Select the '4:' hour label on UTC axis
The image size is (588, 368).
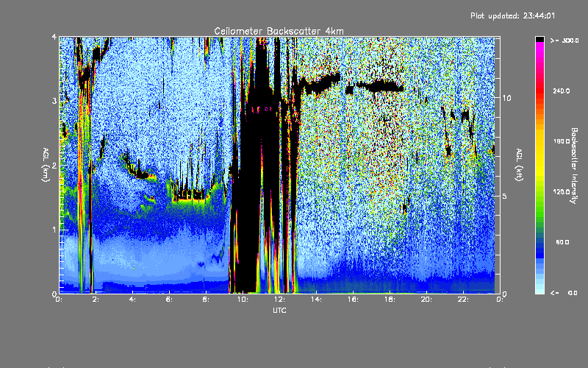133,300
